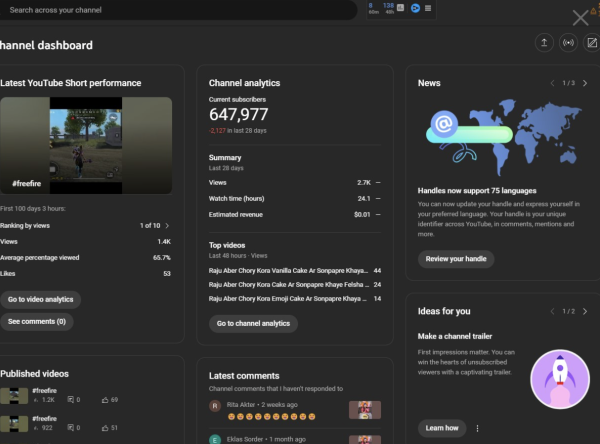This screenshot has height=444, width=600.
Task: Open the extension hamburger menu icon
Action: coord(428,8)
